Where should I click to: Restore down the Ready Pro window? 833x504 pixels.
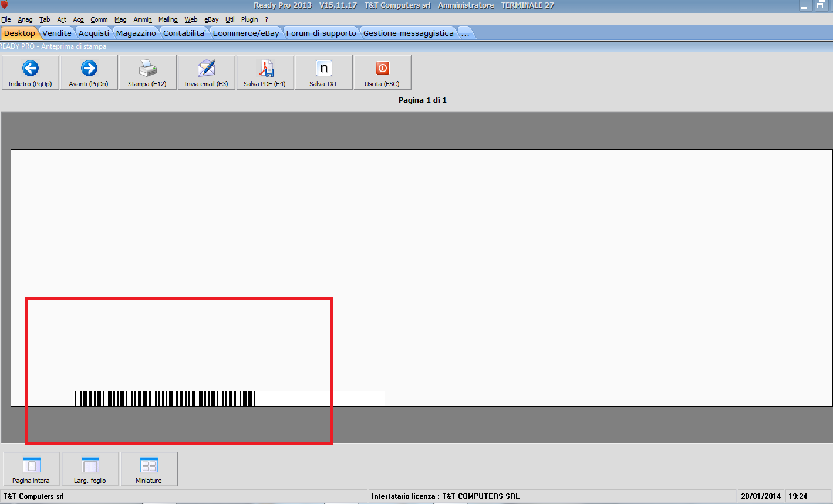coord(821,5)
